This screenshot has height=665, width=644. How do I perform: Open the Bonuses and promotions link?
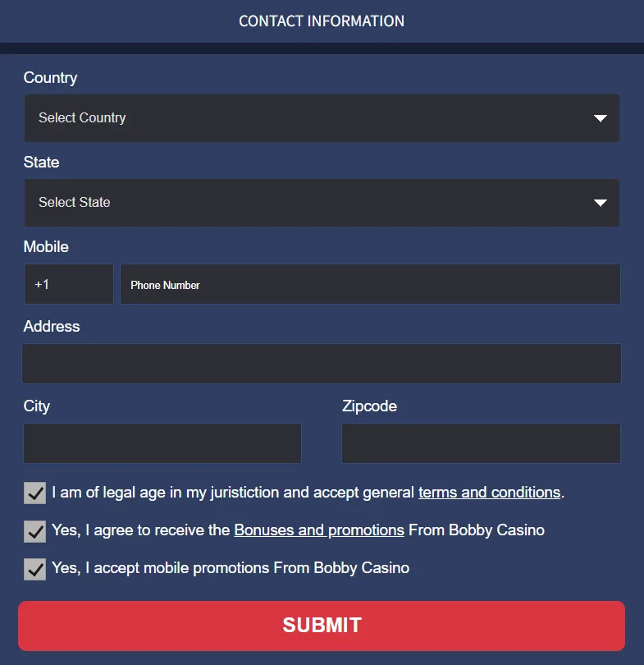click(318, 530)
